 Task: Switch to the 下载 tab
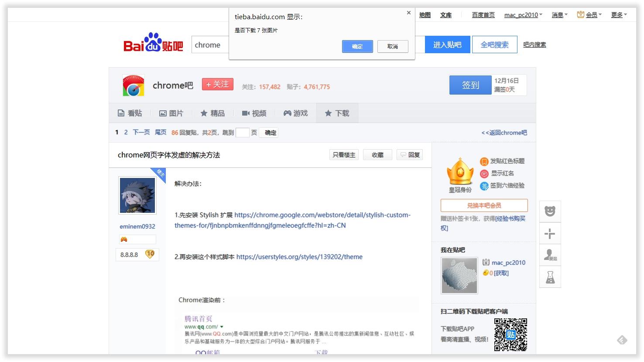pyautogui.click(x=337, y=113)
